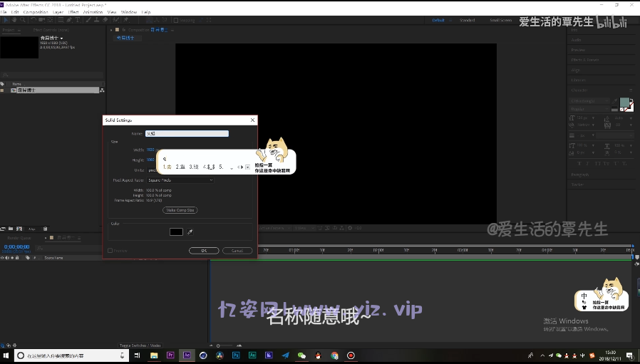Click the Make Comp Size button
Viewport: 640px width, 364px height.
tap(180, 210)
